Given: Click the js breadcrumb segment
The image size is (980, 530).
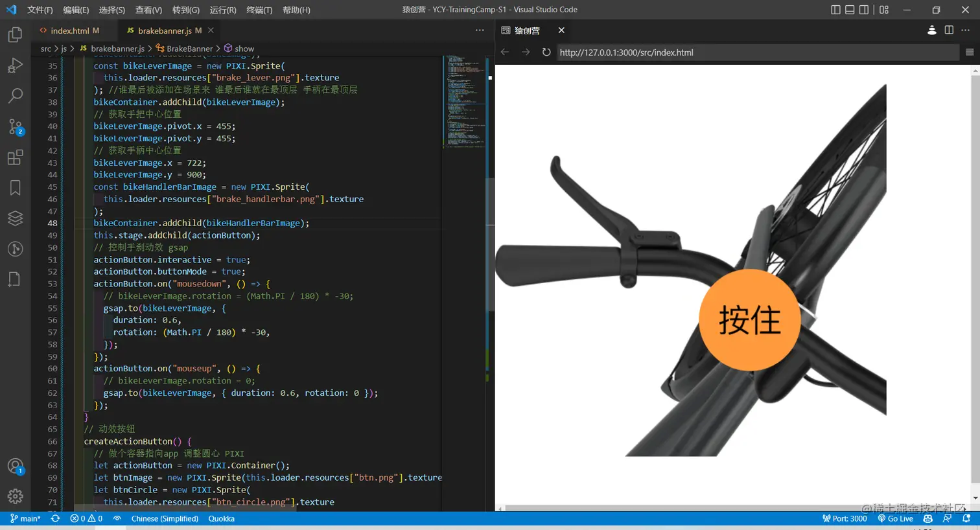Looking at the screenshot, I should click(x=64, y=49).
